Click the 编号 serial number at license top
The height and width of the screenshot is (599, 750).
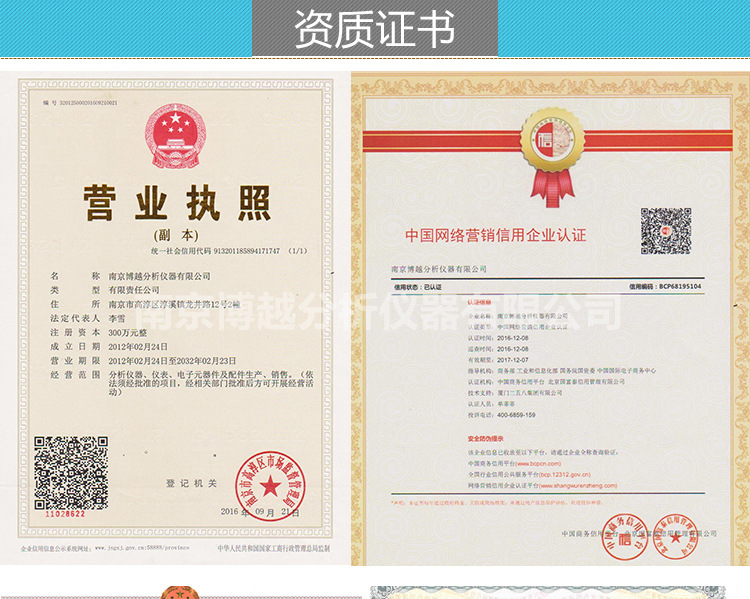(80, 103)
